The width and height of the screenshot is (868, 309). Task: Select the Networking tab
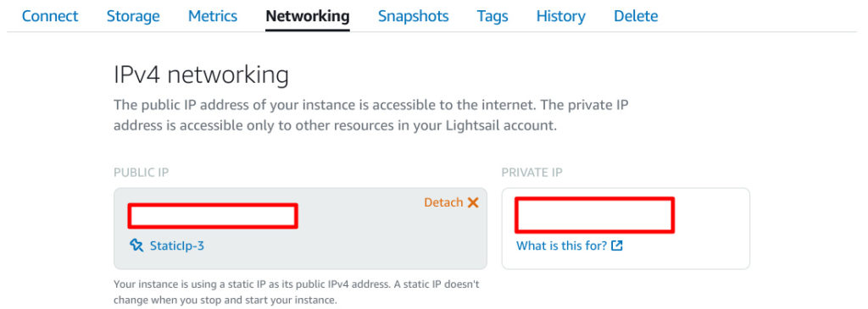point(307,16)
